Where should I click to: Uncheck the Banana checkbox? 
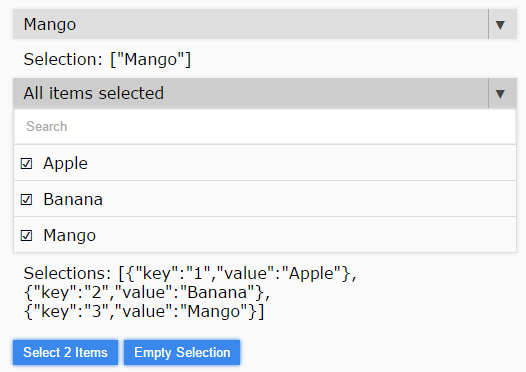click(x=26, y=200)
